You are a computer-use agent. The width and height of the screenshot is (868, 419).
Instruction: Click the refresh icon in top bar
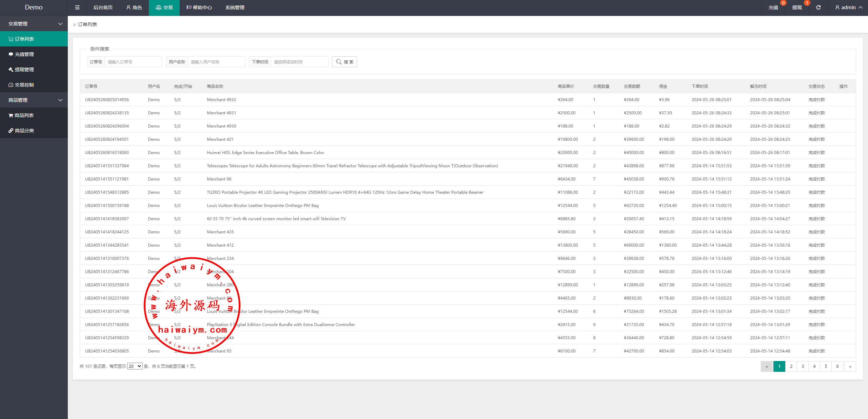point(818,7)
